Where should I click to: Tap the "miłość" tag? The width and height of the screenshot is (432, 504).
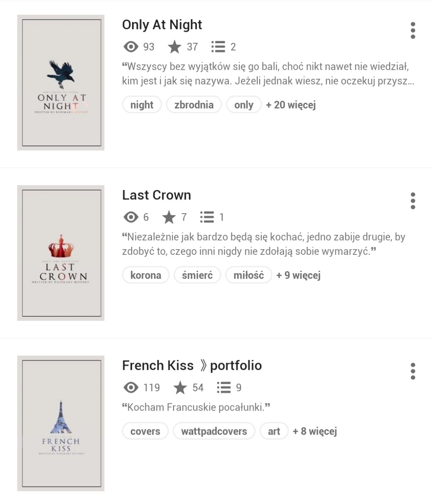(249, 275)
